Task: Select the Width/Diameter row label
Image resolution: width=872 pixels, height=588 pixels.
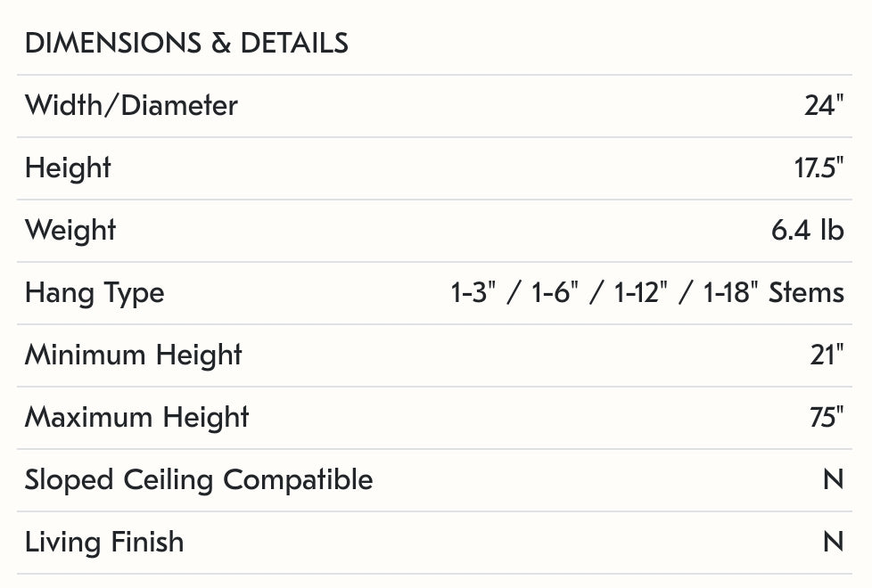Action: coord(131,106)
